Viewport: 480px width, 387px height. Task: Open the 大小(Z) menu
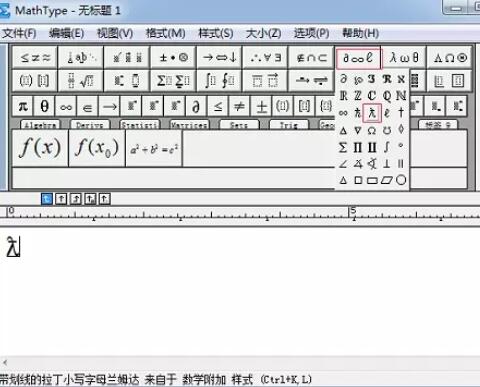[263, 33]
